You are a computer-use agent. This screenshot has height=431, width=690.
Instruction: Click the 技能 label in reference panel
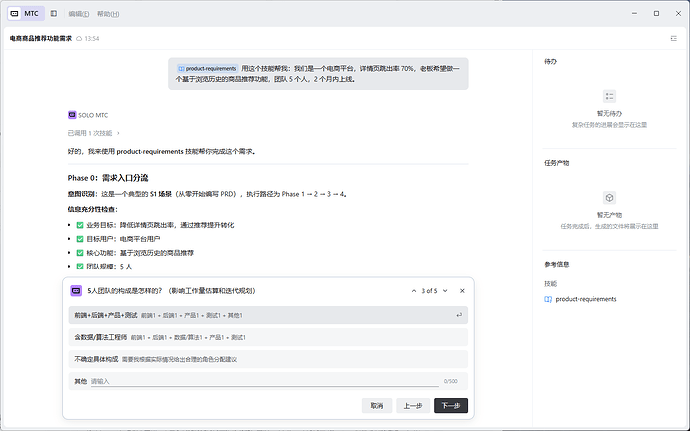(x=551, y=284)
